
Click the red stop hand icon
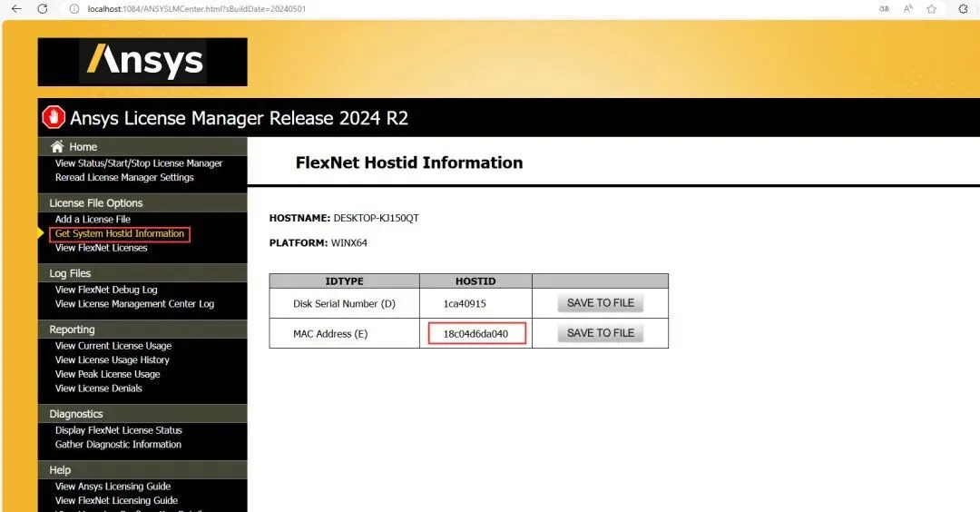[54, 117]
